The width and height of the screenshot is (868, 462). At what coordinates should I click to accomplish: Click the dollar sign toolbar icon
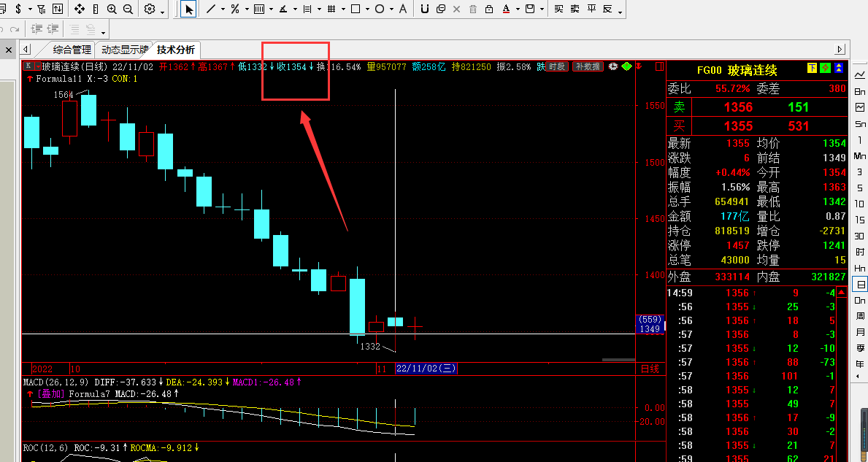click(19, 9)
